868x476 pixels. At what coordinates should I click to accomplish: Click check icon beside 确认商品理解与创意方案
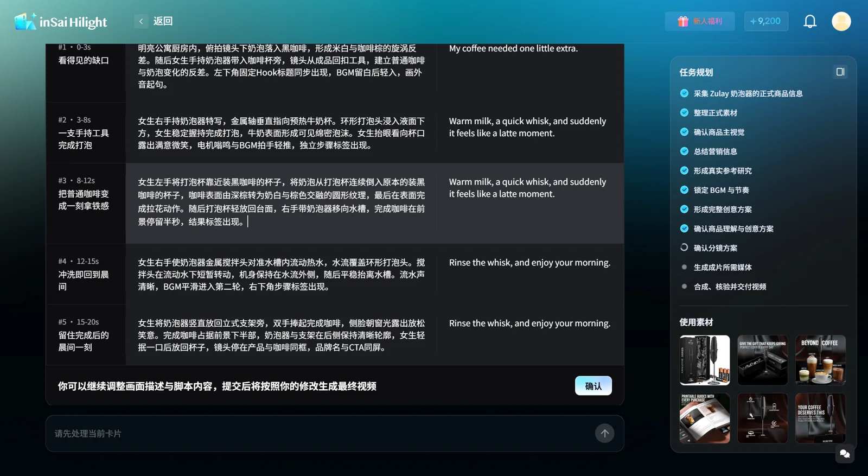pos(684,229)
